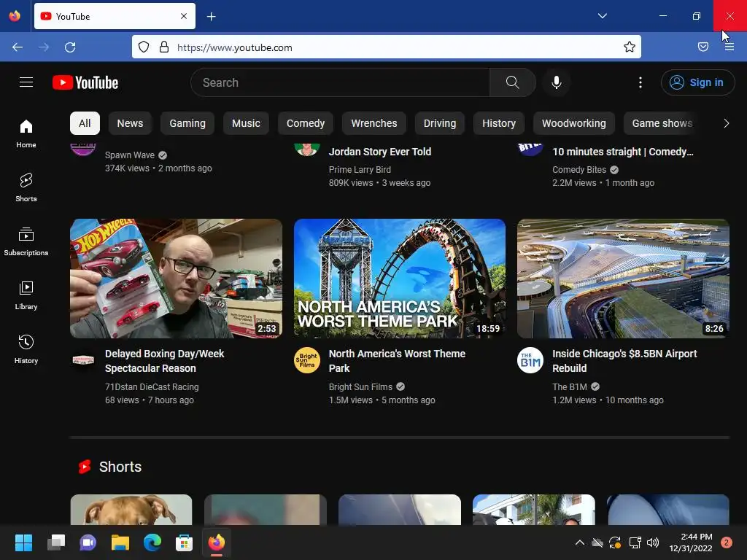Open the Firefox application menu
747x560 pixels.
(729, 47)
